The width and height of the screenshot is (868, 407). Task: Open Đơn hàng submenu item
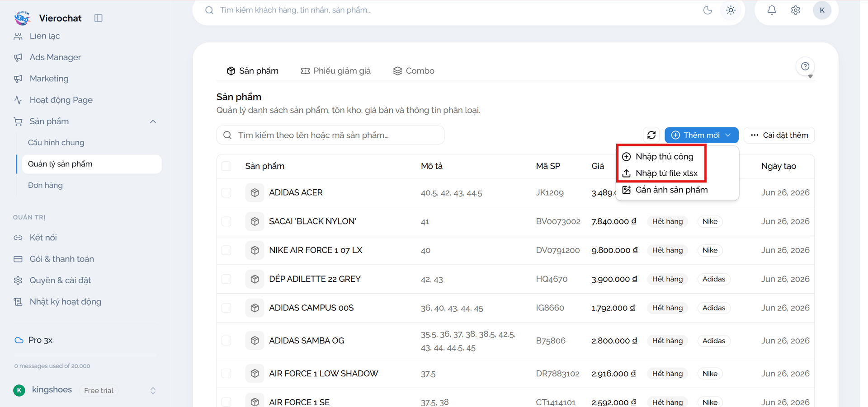tap(45, 185)
